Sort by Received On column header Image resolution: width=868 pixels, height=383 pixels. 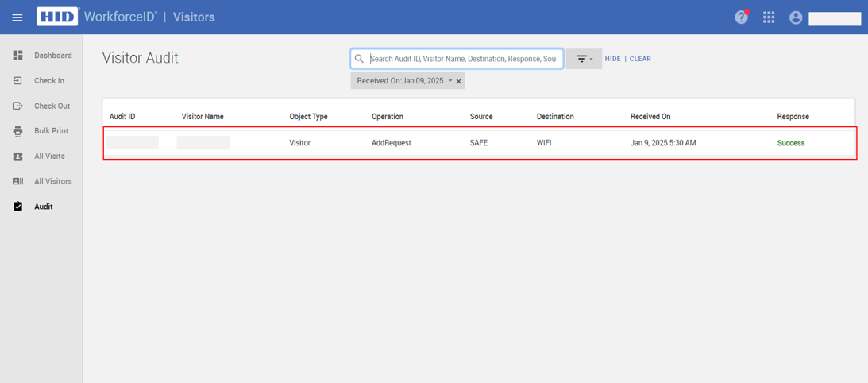click(x=650, y=116)
